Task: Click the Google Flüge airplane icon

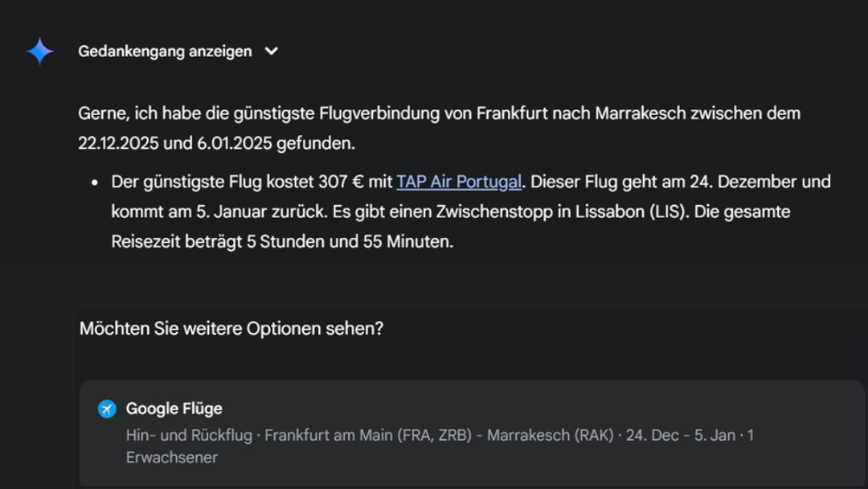Action: (107, 409)
